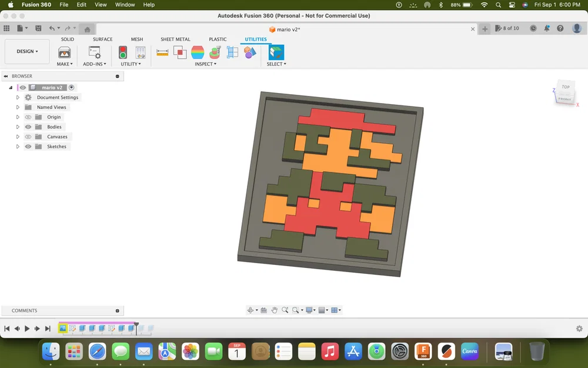Click the Draft Analysis icon
The width and height of the screenshot is (588, 368).
(215, 52)
